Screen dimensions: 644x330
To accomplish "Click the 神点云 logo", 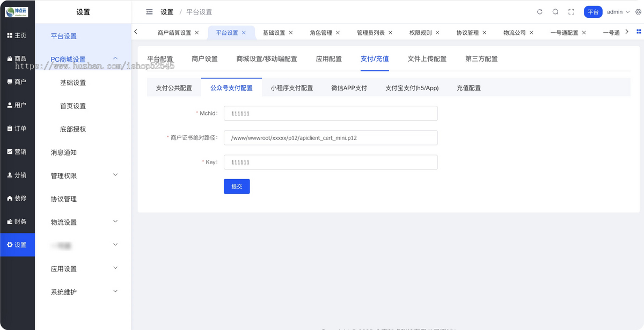I will pyautogui.click(x=17, y=12).
